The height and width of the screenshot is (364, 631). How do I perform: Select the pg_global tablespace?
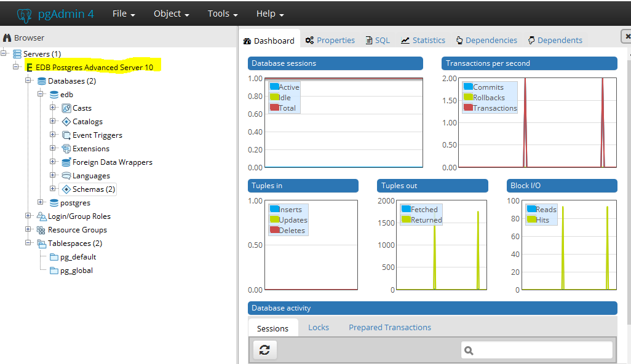pyautogui.click(x=76, y=271)
